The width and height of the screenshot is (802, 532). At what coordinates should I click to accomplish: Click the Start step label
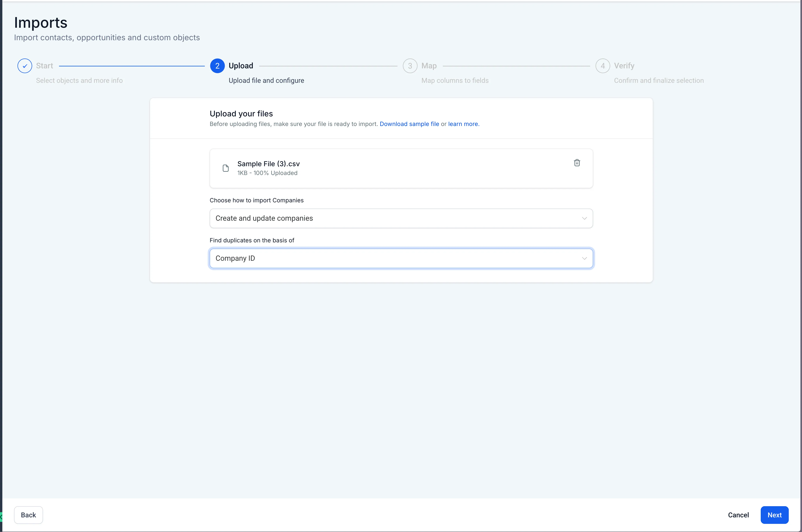[x=44, y=65]
